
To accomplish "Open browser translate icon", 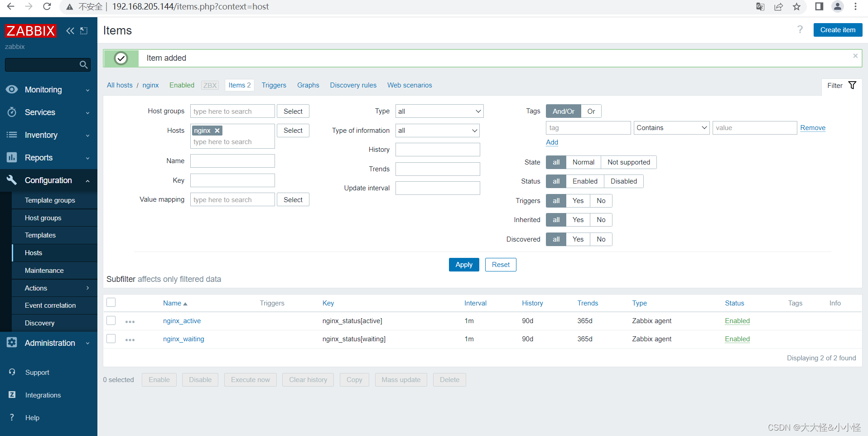I will tap(761, 6).
